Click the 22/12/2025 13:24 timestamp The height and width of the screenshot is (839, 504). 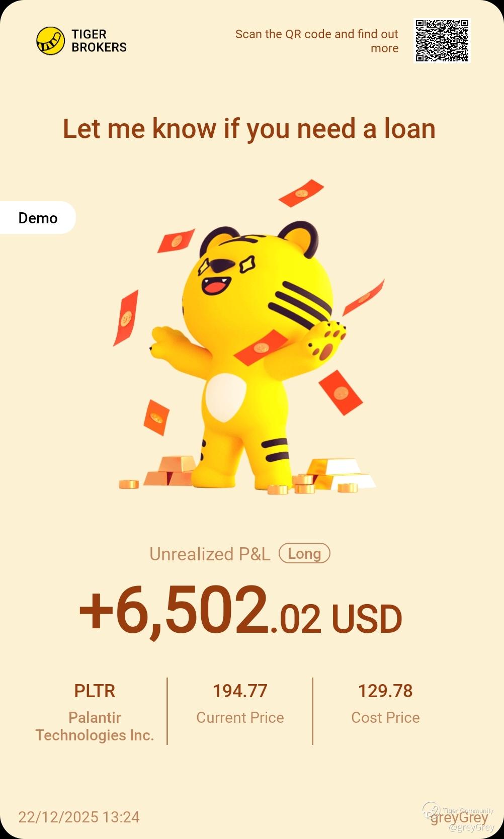pyautogui.click(x=79, y=817)
